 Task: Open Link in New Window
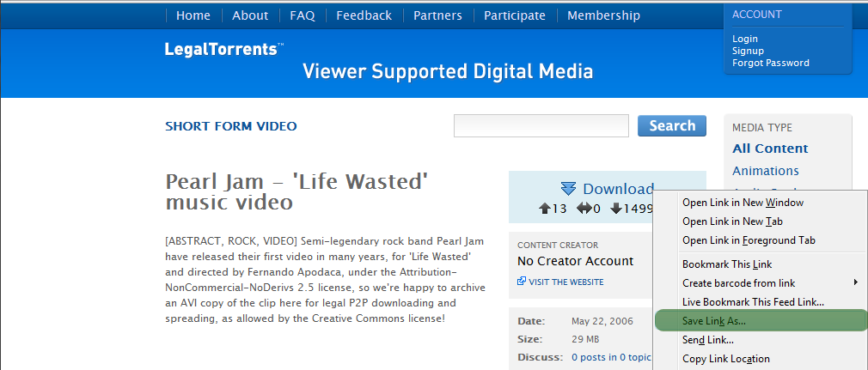[743, 203]
